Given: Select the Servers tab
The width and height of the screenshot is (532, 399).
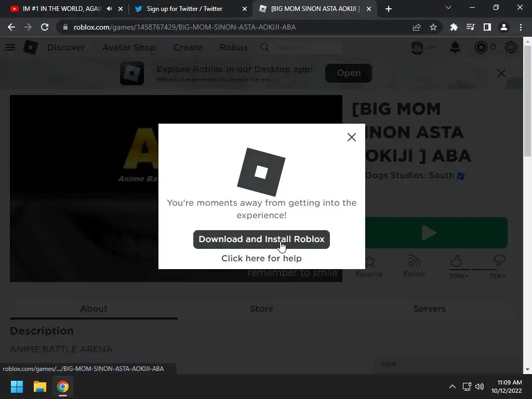Looking at the screenshot, I should 429,309.
